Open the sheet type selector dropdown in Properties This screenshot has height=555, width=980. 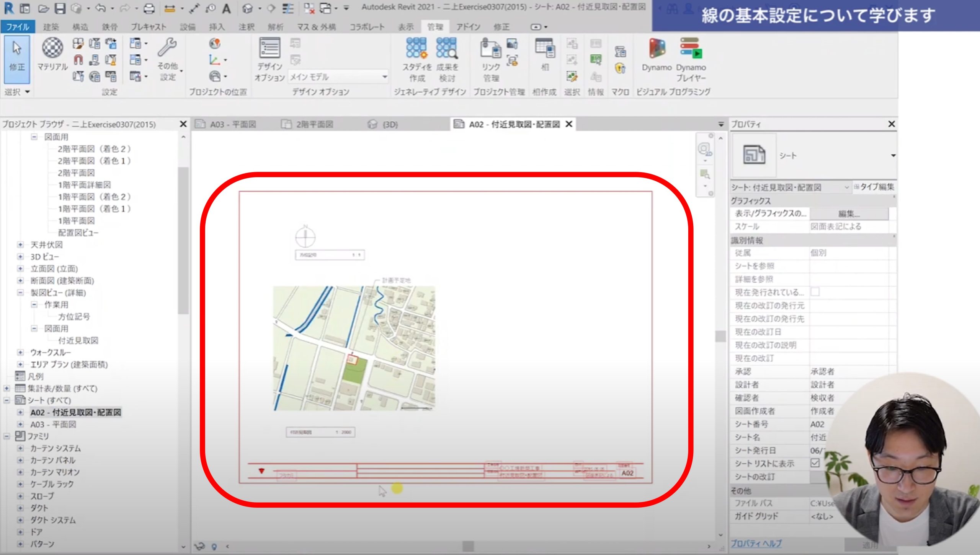click(893, 156)
